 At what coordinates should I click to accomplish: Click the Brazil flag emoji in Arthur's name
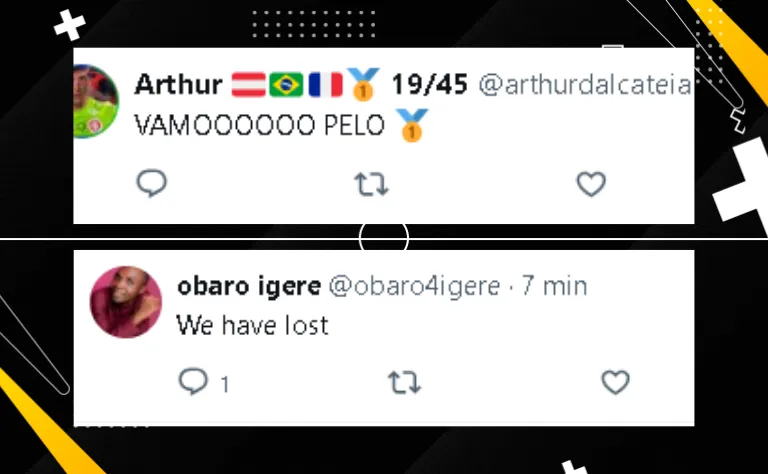(287, 85)
